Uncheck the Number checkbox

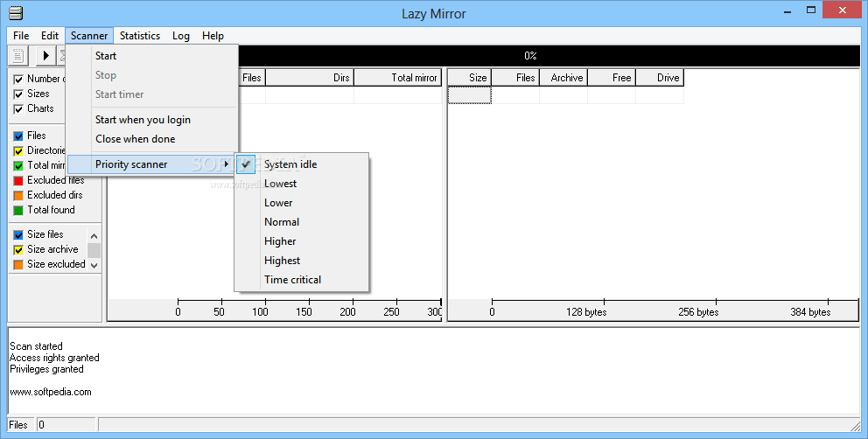[18, 80]
